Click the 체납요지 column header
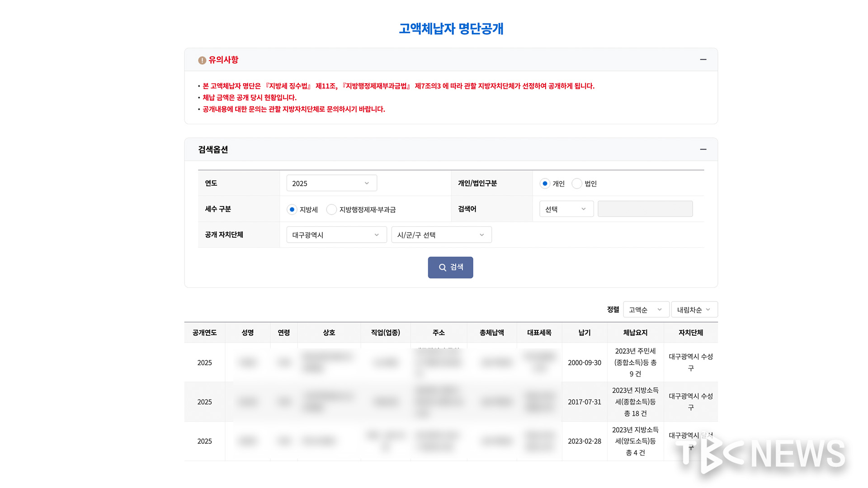This screenshot has height=488, width=868. [x=635, y=333]
